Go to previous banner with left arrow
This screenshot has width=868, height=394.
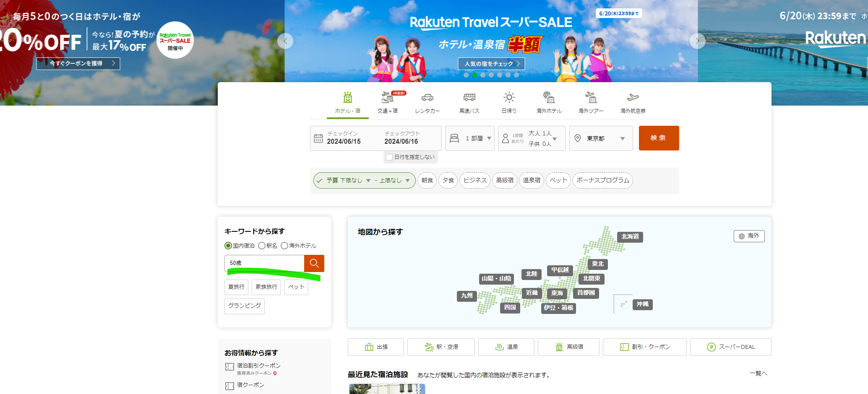285,41
